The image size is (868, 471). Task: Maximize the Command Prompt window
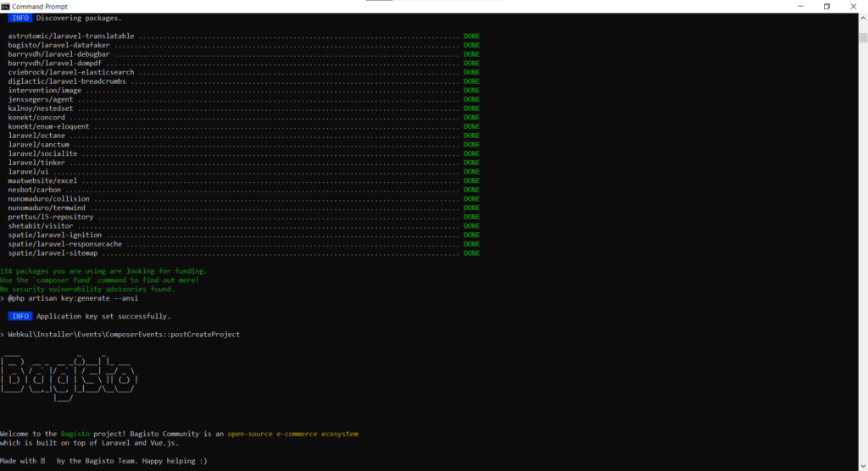coord(826,6)
